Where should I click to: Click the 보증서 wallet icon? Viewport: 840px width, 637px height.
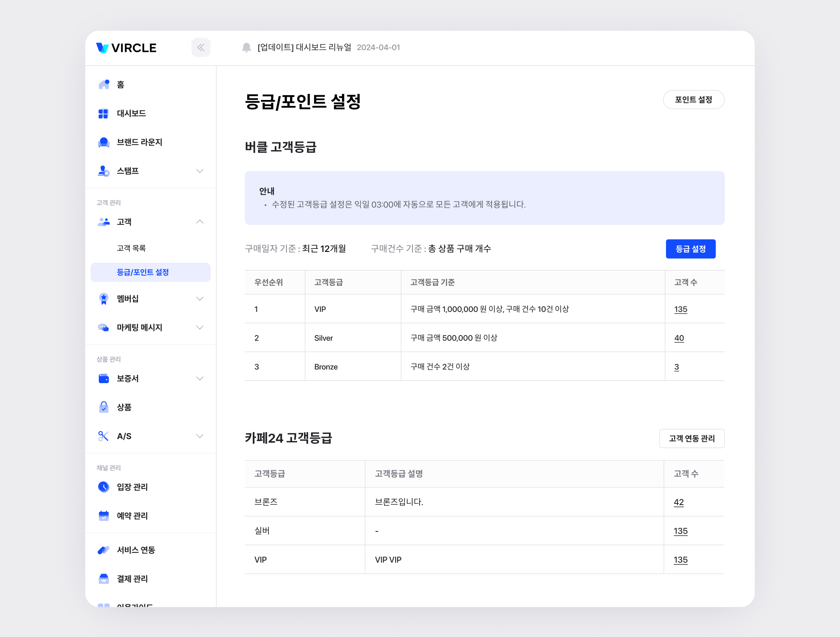coord(104,378)
